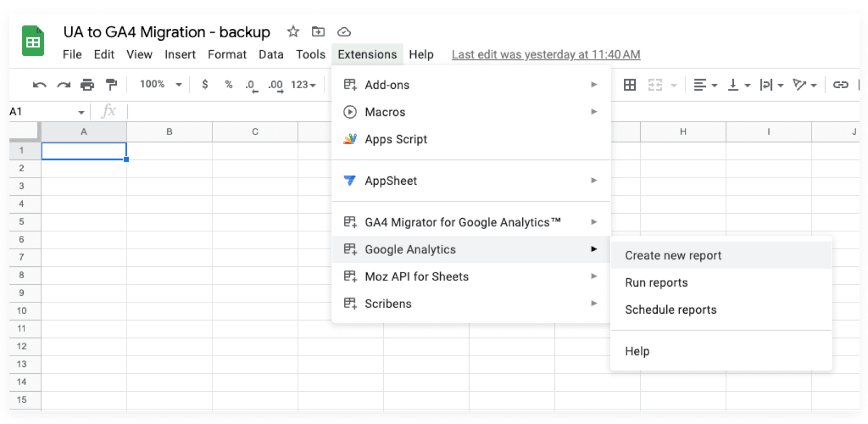Format as percent icon
Viewport: 868px width, 424px height.
[x=228, y=85]
